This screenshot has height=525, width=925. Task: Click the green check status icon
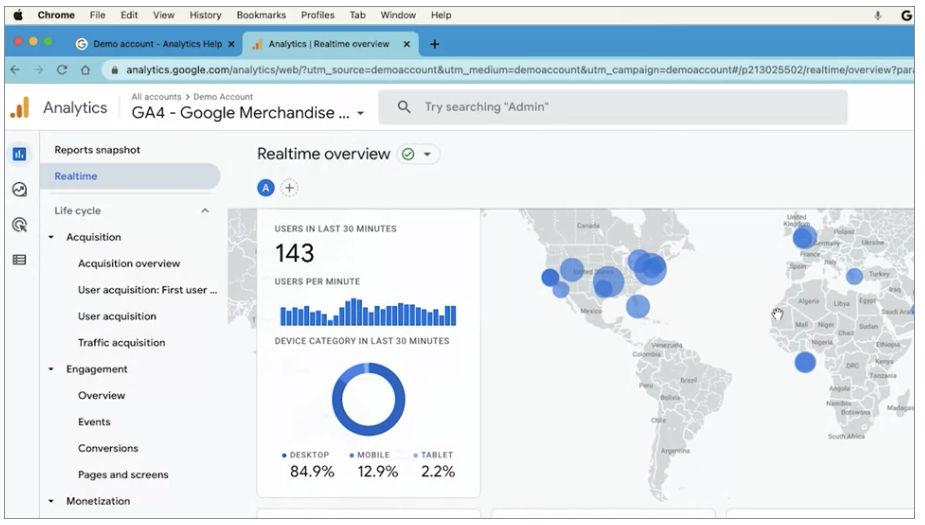point(408,154)
